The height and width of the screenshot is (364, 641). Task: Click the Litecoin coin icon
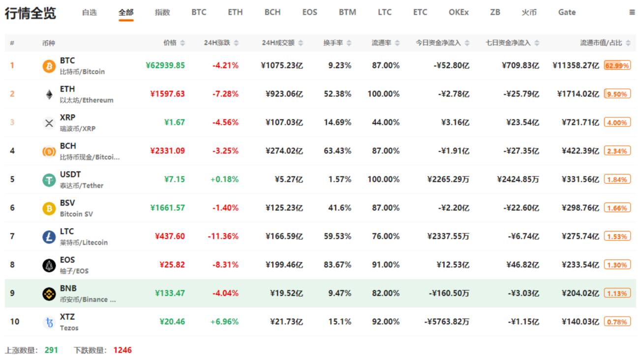[x=48, y=236]
